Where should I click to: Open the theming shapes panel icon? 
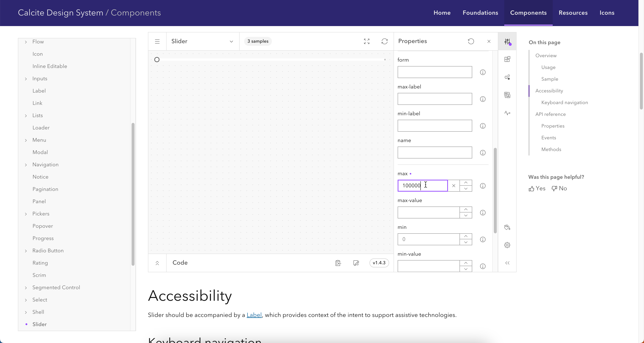(507, 77)
